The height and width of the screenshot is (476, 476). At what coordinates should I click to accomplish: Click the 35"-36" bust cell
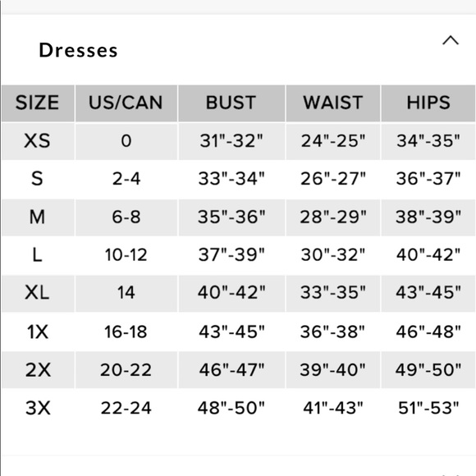(x=231, y=217)
